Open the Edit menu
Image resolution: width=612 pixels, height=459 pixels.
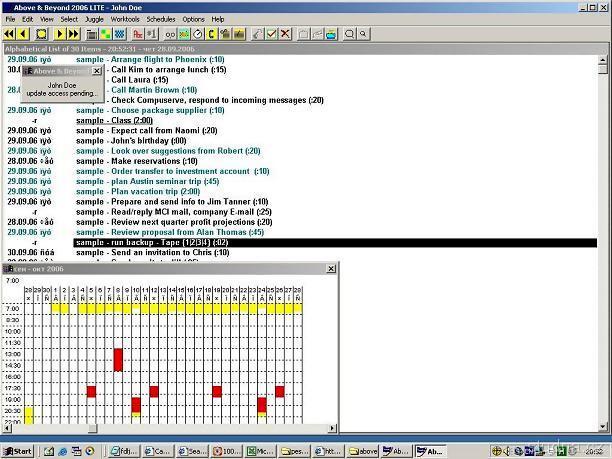(27, 19)
